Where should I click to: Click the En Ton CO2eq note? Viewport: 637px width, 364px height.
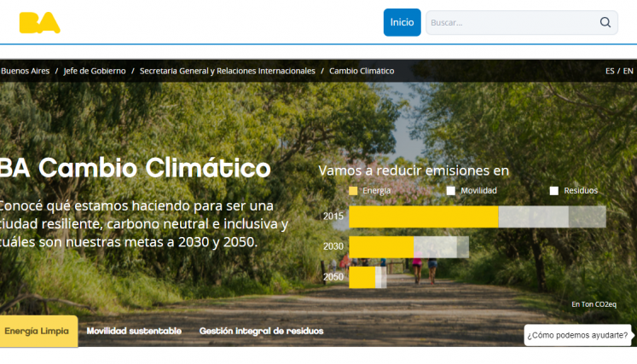[x=594, y=304]
